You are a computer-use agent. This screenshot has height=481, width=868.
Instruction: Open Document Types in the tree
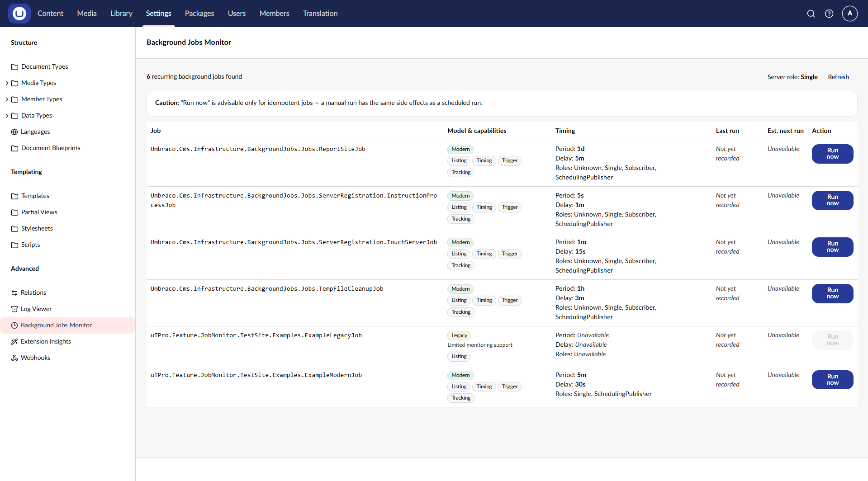point(44,67)
